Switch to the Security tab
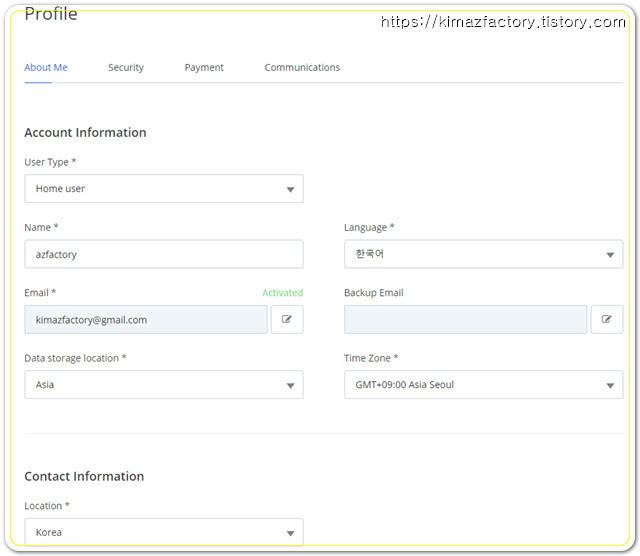The height and width of the screenshot is (556, 640). pyautogui.click(x=126, y=67)
